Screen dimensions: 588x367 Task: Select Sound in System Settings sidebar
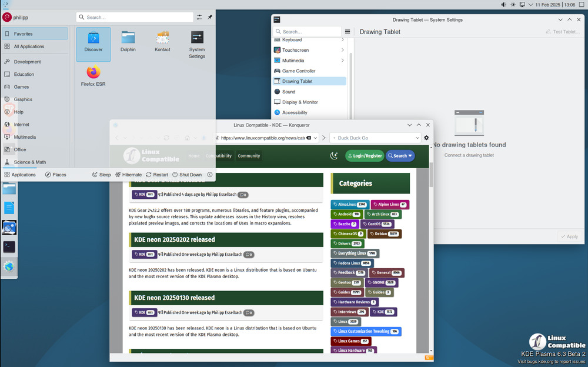[289, 92]
